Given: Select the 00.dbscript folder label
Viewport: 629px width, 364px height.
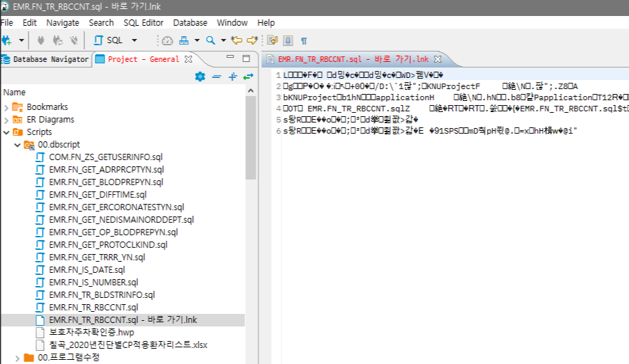Looking at the screenshot, I should 59,144.
